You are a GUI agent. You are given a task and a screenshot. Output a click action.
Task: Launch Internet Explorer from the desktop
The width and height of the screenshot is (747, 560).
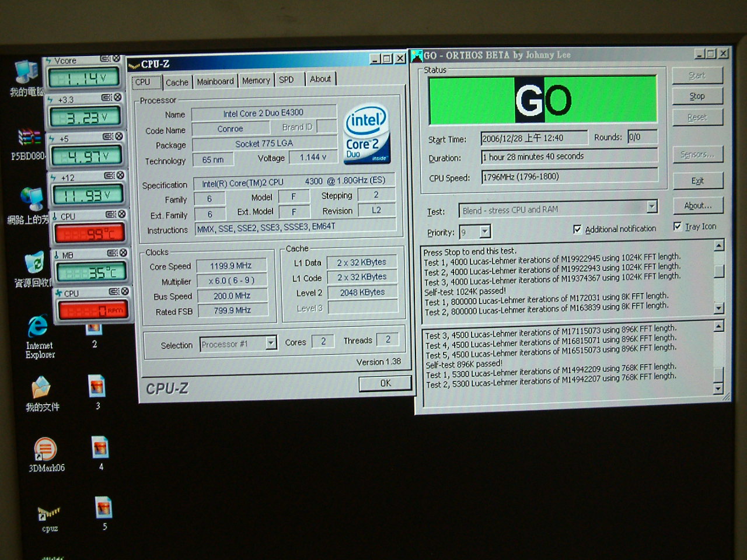[38, 327]
